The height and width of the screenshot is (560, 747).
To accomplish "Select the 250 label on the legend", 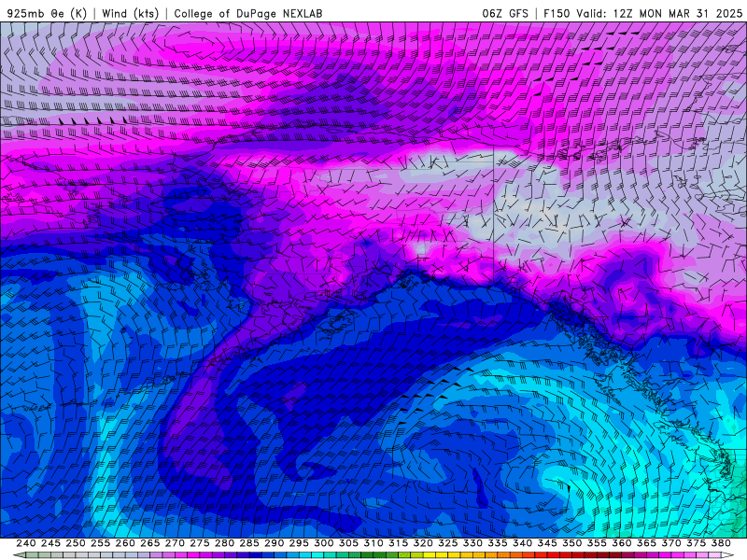I will (x=76, y=543).
